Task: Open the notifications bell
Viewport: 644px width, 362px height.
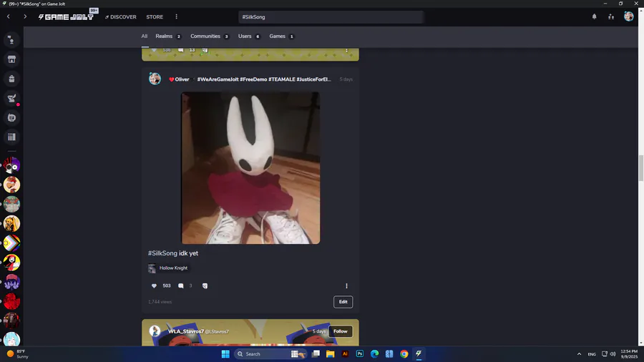Action: coord(595,16)
